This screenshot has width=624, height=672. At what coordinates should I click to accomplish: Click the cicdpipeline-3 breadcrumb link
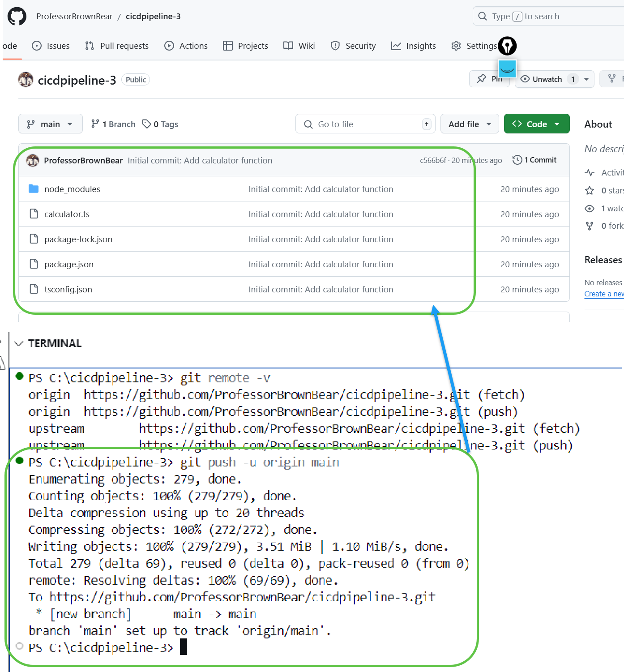(153, 16)
